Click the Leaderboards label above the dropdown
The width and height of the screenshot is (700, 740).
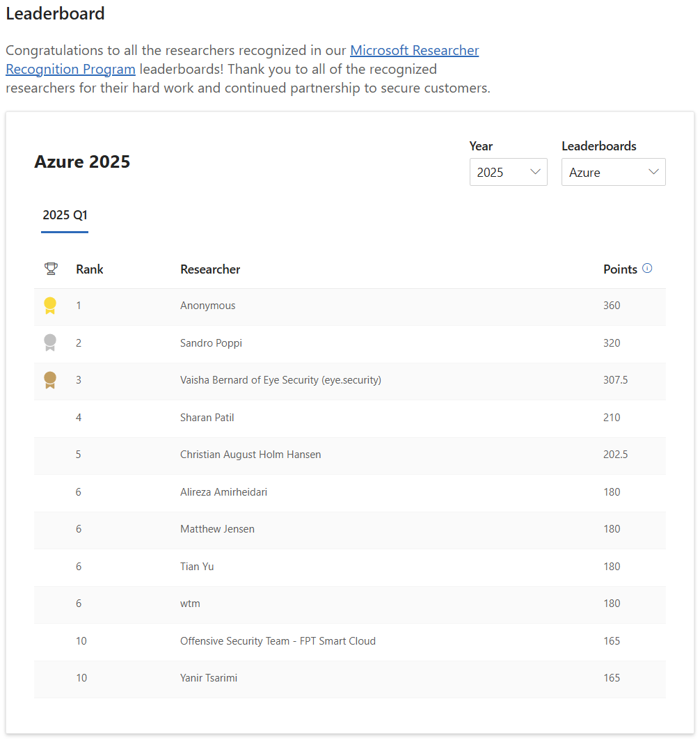(x=599, y=146)
